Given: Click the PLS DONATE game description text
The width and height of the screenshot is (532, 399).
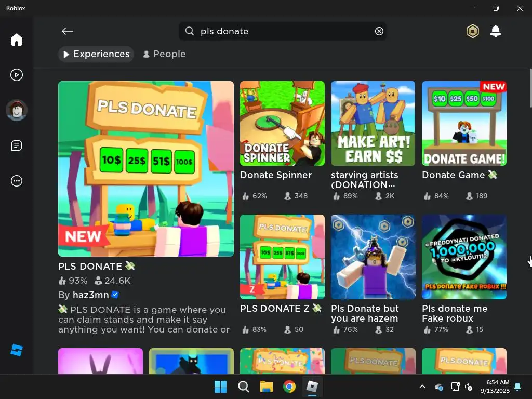Looking at the screenshot, I should [144, 320].
